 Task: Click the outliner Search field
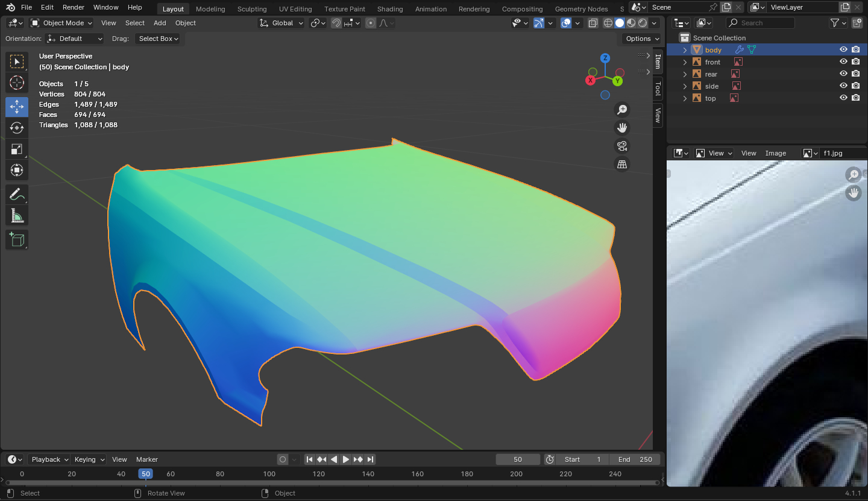click(760, 23)
